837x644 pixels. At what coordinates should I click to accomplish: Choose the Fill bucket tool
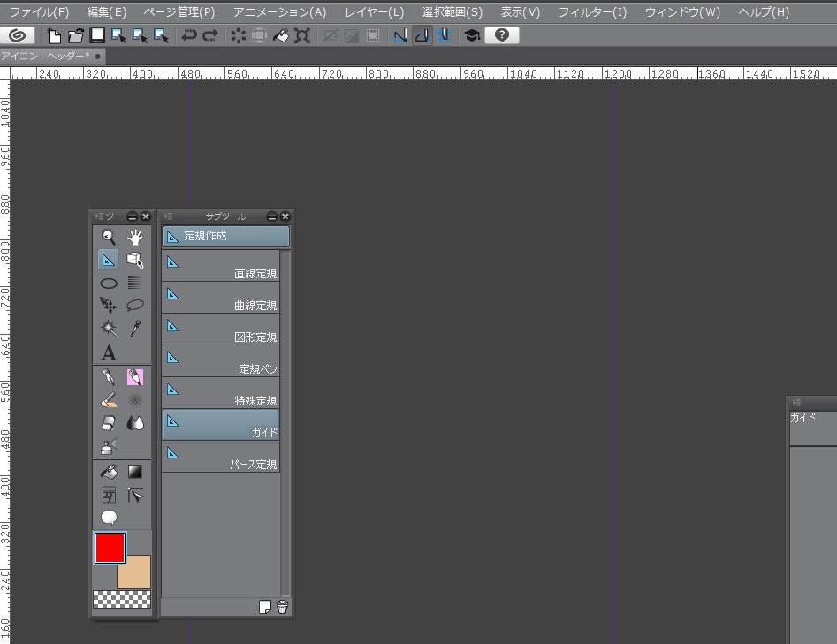pos(109,472)
